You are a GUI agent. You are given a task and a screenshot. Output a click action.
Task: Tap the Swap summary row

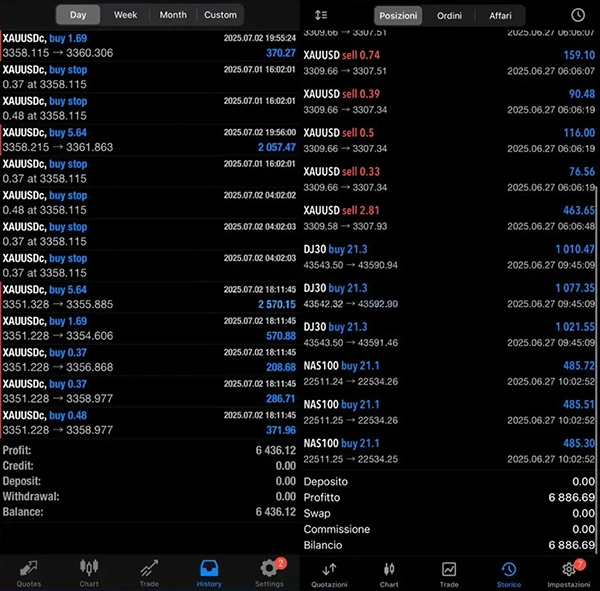(449, 513)
